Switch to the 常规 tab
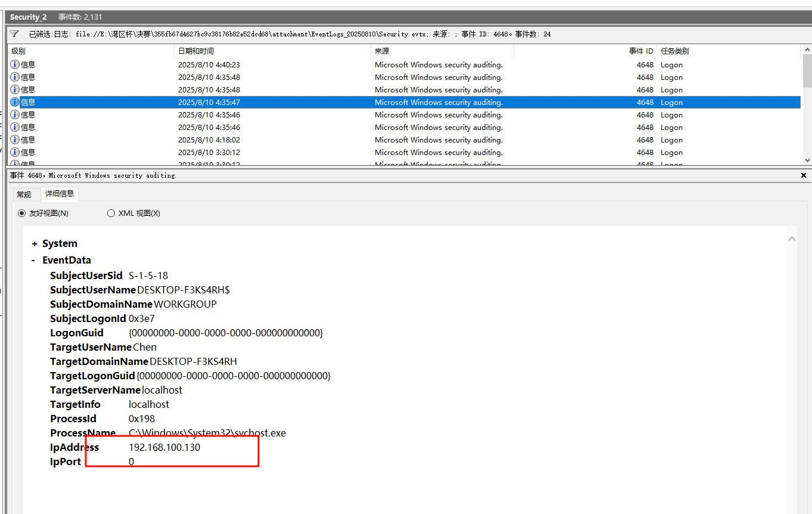Viewport: 812px width, 514px height. click(x=24, y=194)
